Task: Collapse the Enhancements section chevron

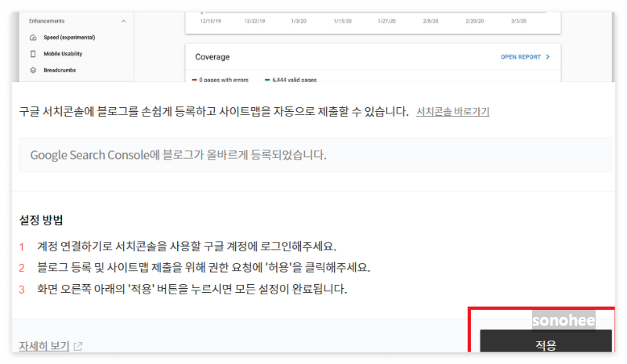Action: coord(124,21)
